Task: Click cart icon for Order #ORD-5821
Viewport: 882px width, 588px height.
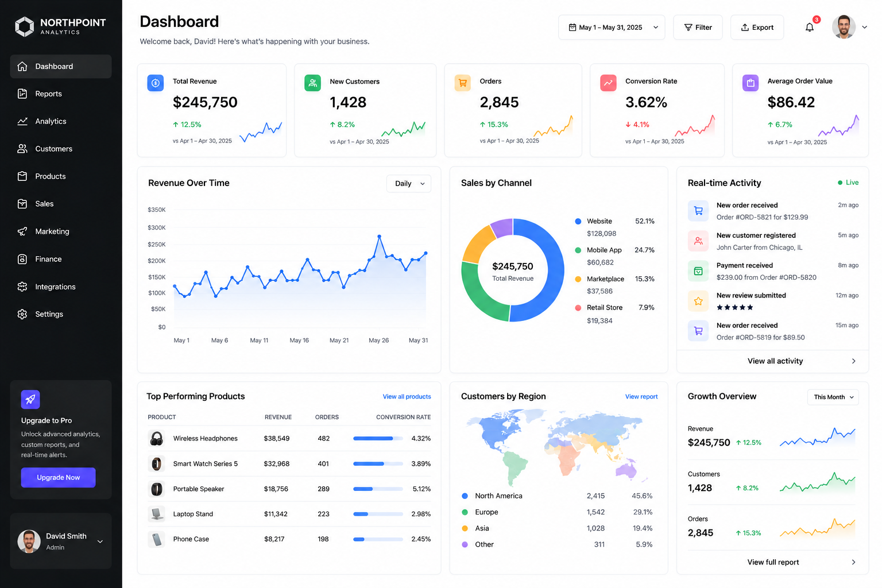Action: click(698, 211)
